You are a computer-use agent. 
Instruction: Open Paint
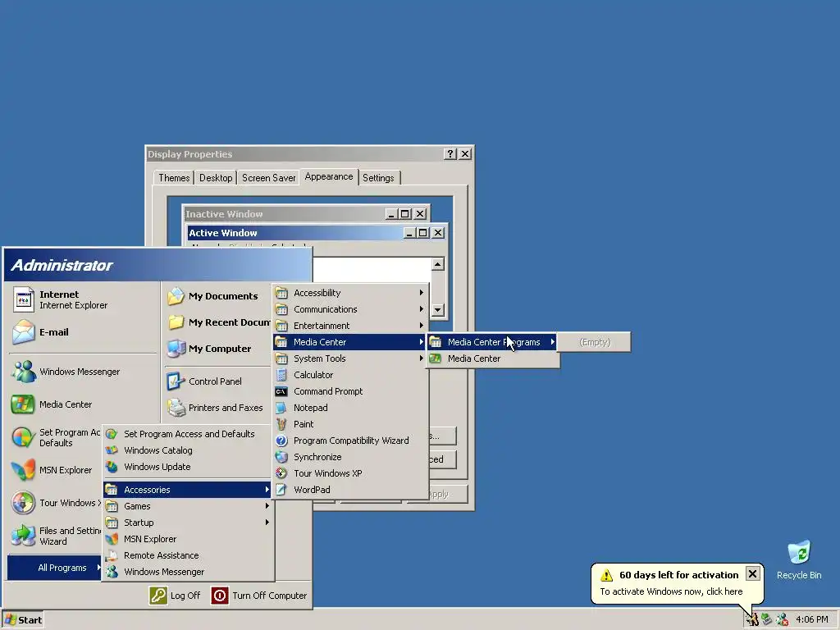point(350,424)
